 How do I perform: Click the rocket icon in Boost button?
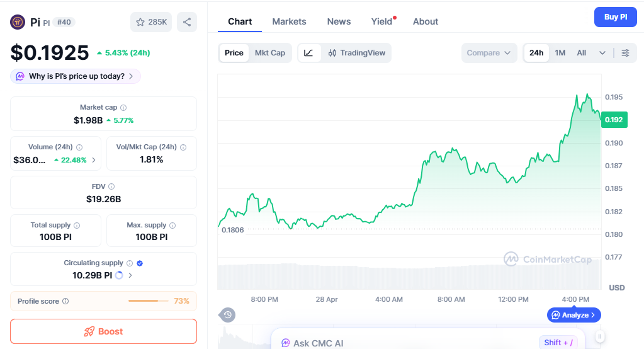point(89,332)
